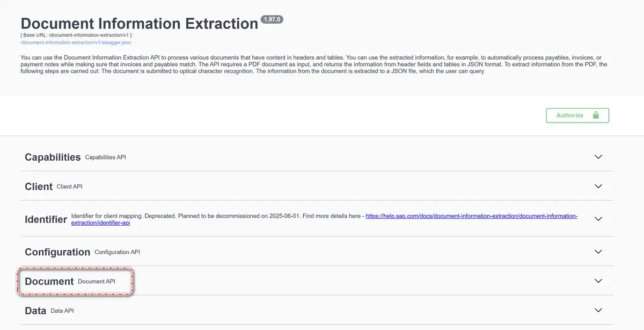The image size is (644, 330).
Task: Select the Client section heading
Action: [39, 186]
